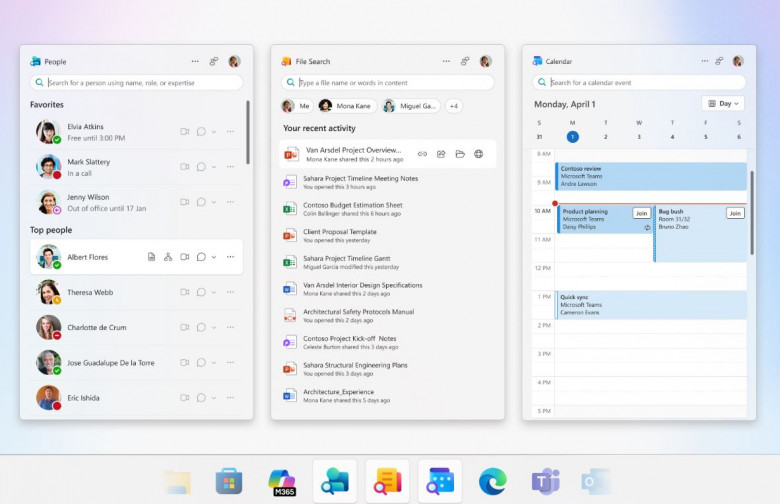
Task: Open more options in People panel header
Action: 195,61
